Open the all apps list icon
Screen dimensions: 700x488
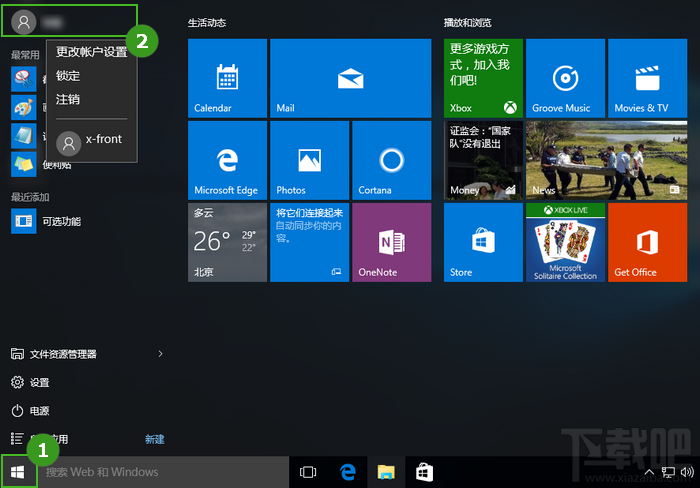tap(17, 439)
